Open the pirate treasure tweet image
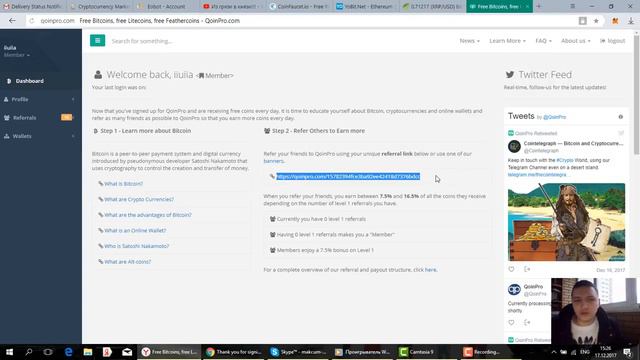 pyautogui.click(x=566, y=222)
